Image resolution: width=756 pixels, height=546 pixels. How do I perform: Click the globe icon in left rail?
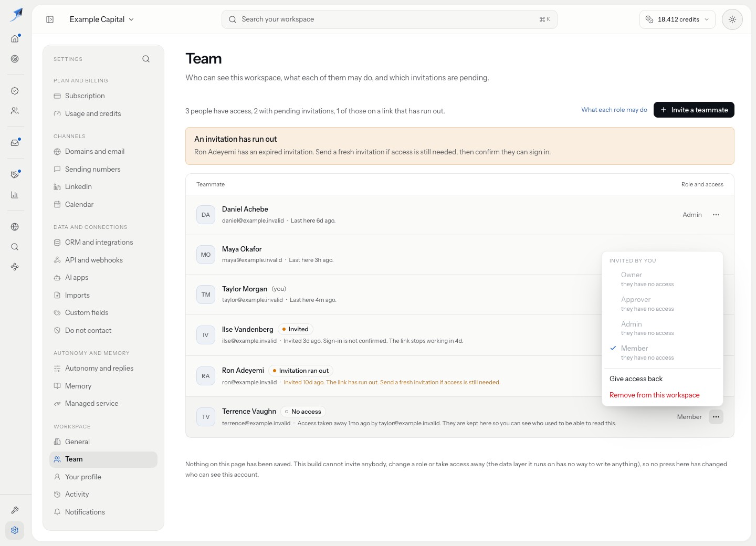click(x=15, y=227)
